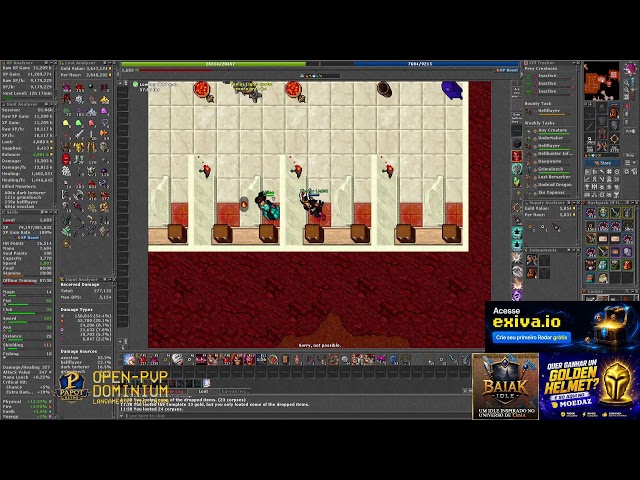Click the chat input field
This screenshot has width=640, height=480.
click(297, 416)
